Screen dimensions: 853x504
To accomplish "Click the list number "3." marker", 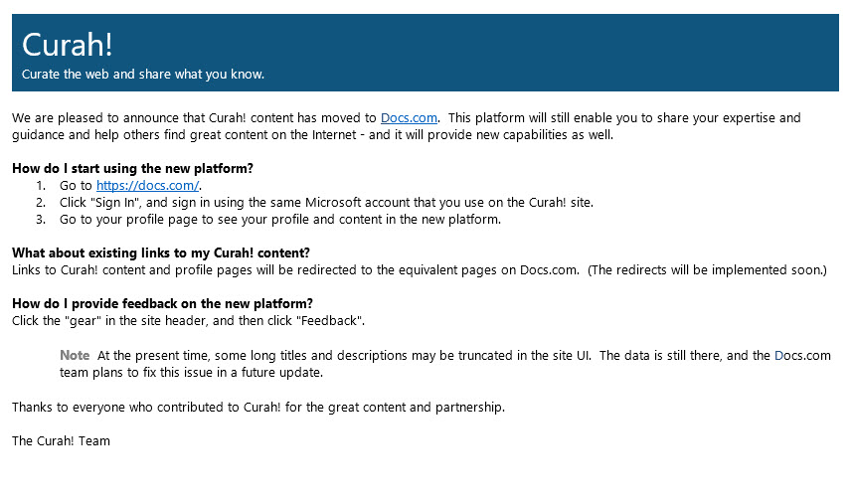I will pyautogui.click(x=41, y=220).
